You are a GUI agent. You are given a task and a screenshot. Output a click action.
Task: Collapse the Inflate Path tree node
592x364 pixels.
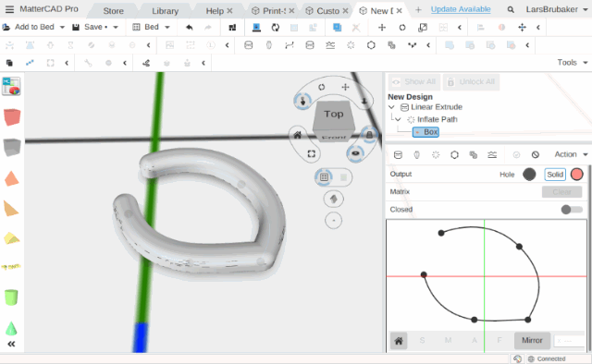[398, 119]
